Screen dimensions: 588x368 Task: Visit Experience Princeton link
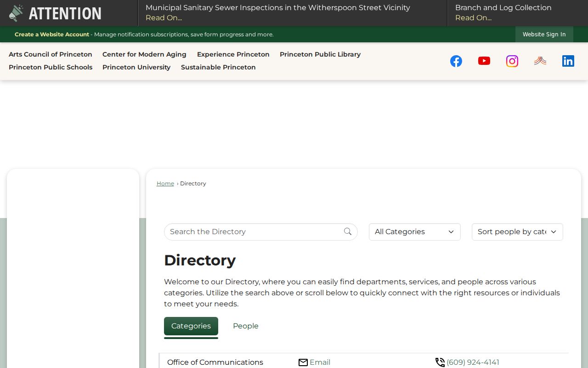tap(233, 54)
